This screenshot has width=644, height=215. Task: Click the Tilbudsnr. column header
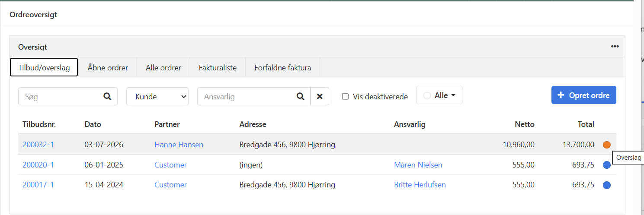(x=39, y=124)
